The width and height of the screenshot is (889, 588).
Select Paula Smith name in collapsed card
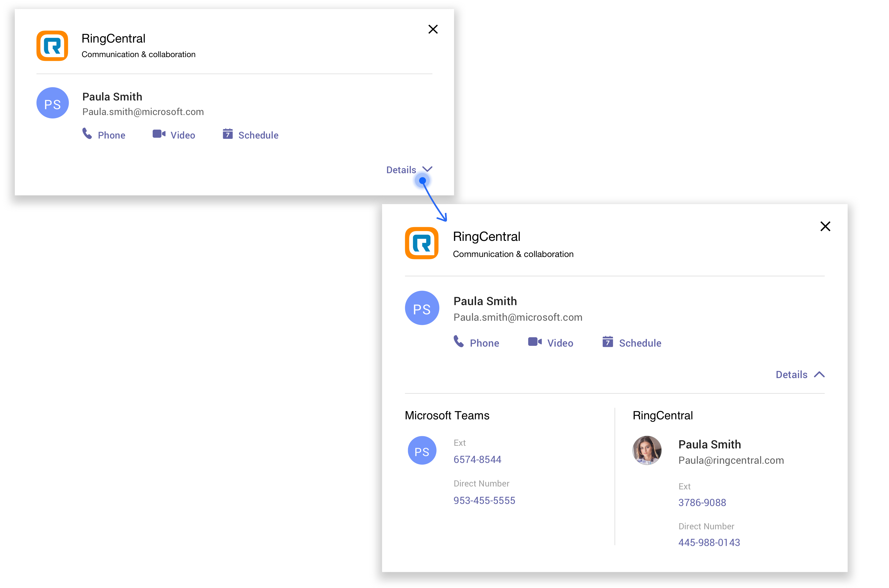coord(112,97)
